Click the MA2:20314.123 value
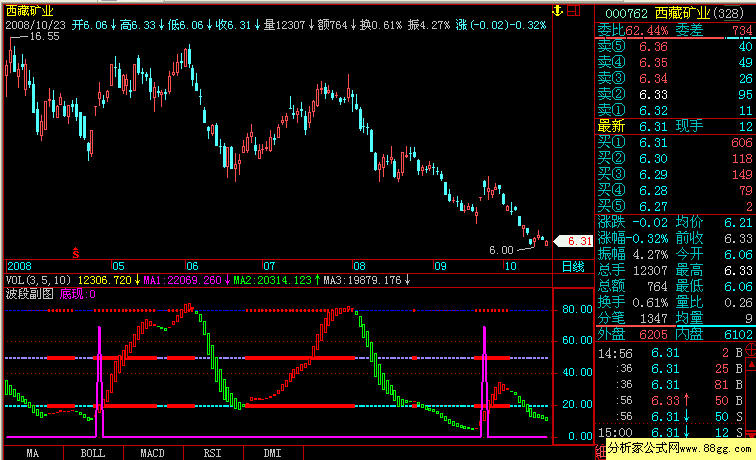Viewport: 756px width, 460px height. (x=272, y=280)
